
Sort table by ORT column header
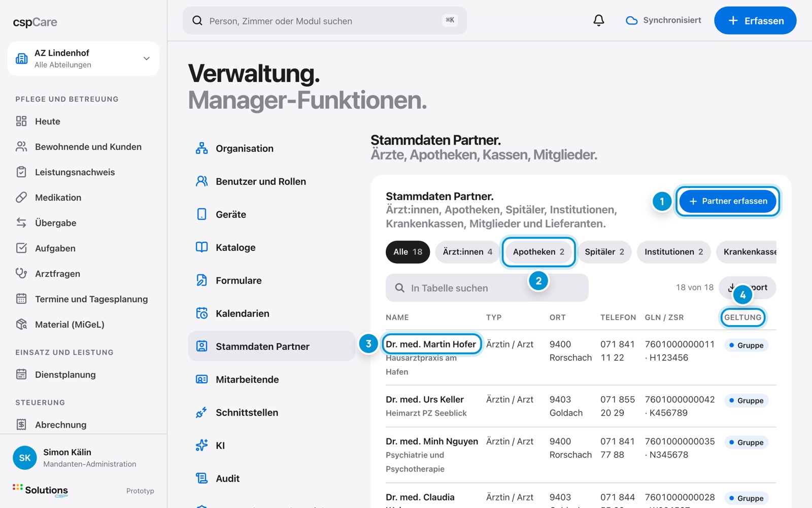click(x=558, y=317)
